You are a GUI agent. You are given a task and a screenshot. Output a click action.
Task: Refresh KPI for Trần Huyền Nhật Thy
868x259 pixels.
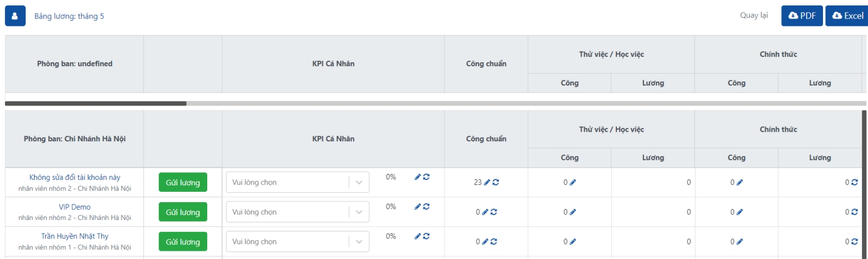[426, 236]
